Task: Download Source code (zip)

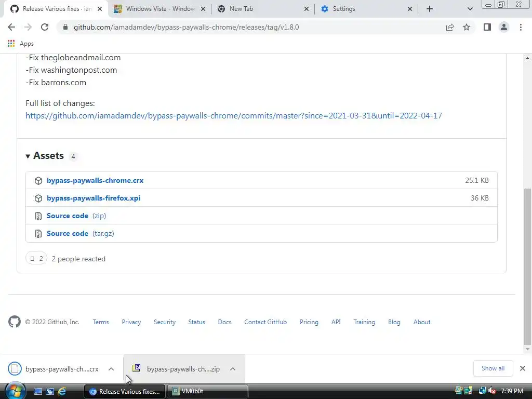Action: click(76, 216)
